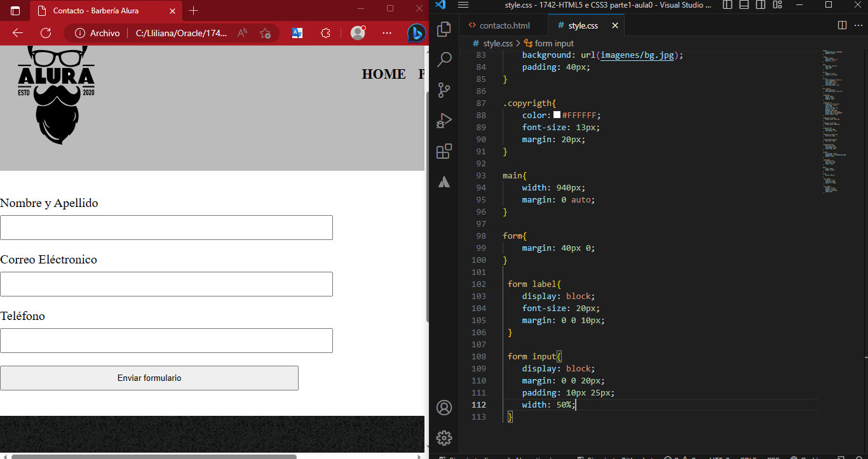
Task: Click the Teléfono input field
Action: (x=166, y=340)
